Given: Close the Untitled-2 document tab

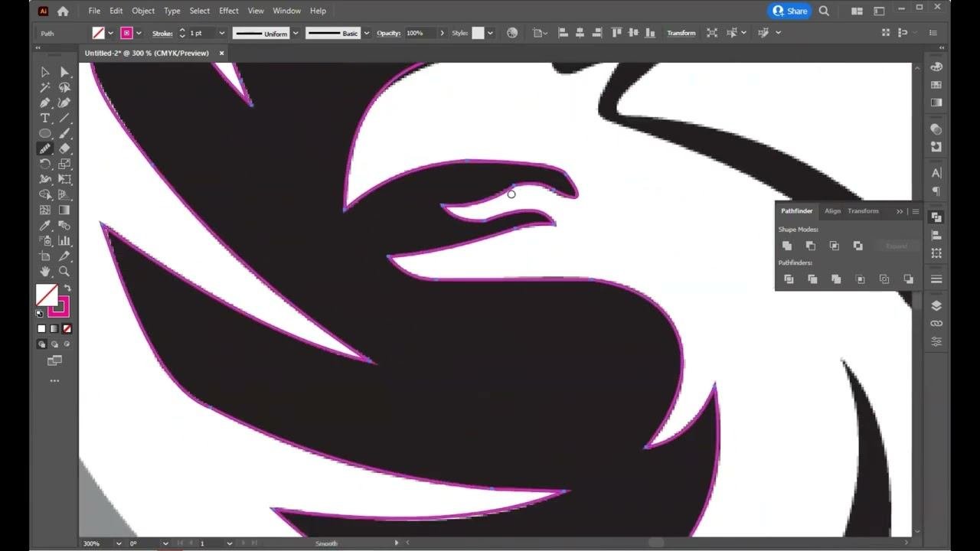Looking at the screenshot, I should 221,54.
